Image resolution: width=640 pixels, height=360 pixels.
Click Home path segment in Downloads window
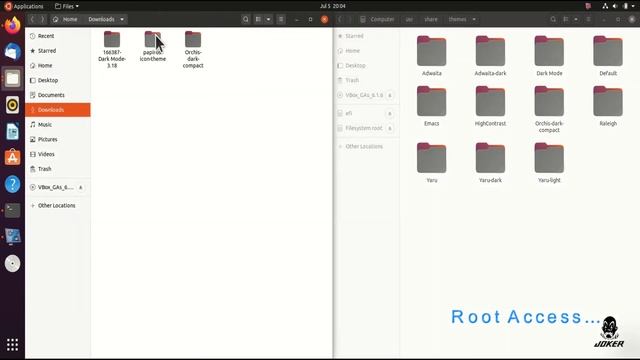pyautogui.click(x=65, y=19)
